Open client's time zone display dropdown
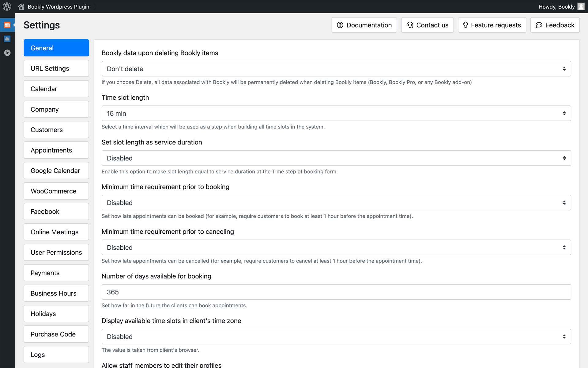Viewport: 588px width, 368px height. click(x=336, y=337)
